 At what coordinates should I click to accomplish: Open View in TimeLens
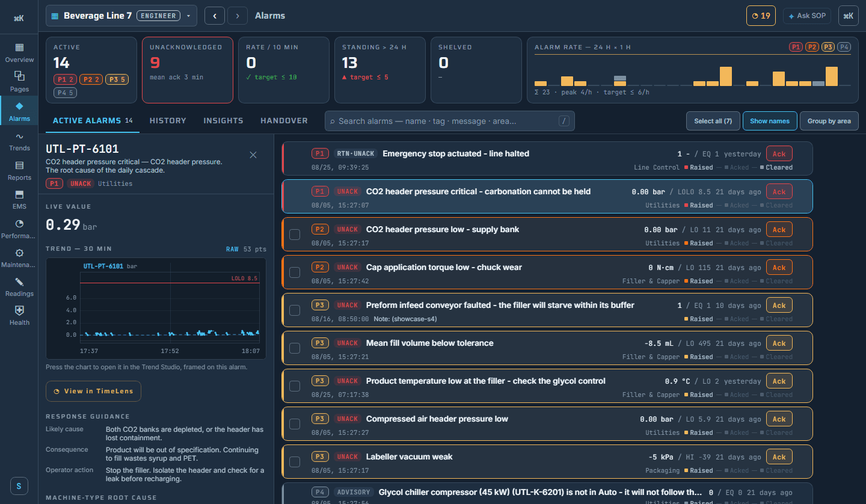coord(93,391)
